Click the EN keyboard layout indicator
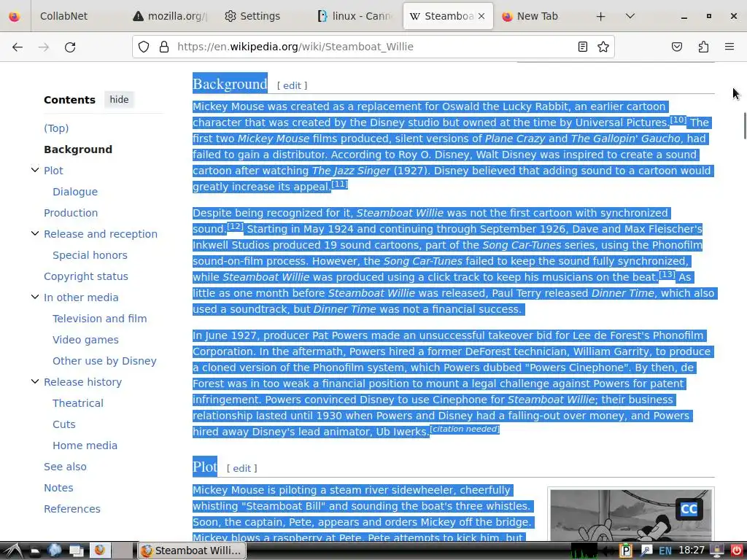This screenshot has width=747, height=560. [x=665, y=551]
